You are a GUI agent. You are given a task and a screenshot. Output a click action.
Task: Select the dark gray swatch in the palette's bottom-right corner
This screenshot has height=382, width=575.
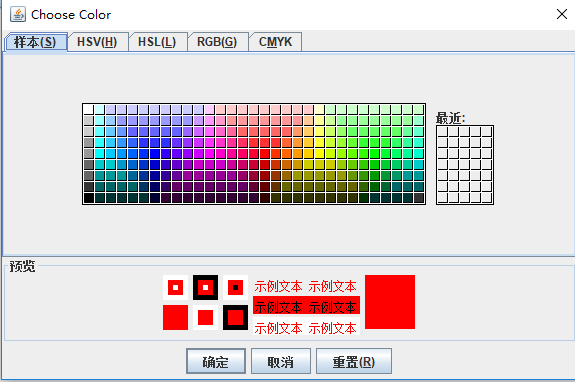click(x=418, y=198)
